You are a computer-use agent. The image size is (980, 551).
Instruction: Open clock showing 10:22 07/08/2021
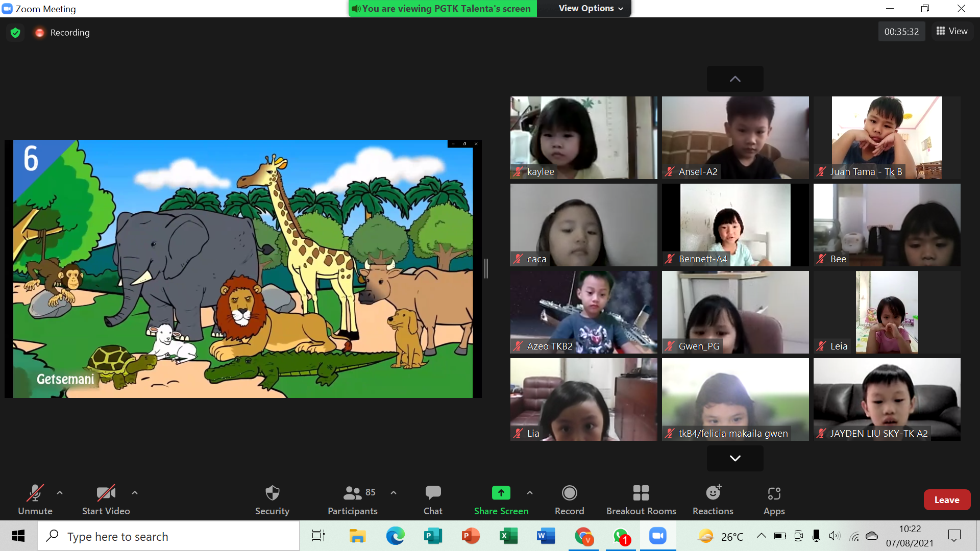click(910, 536)
